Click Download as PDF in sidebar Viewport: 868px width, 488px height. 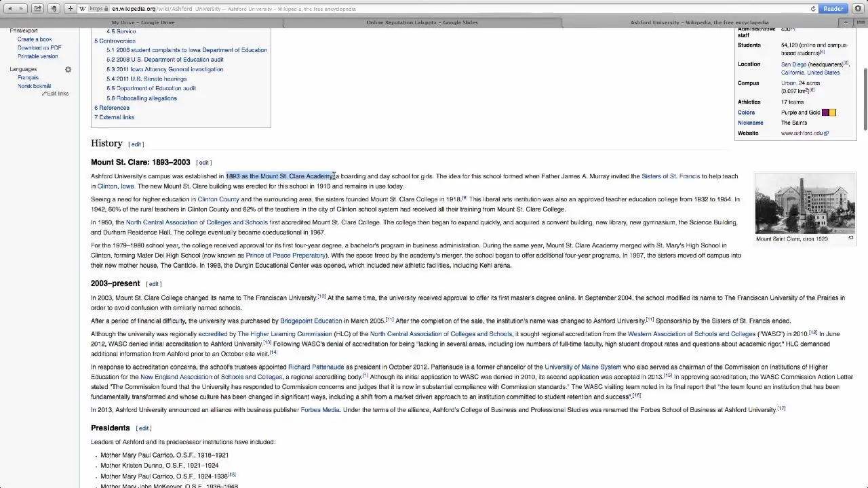(x=39, y=48)
